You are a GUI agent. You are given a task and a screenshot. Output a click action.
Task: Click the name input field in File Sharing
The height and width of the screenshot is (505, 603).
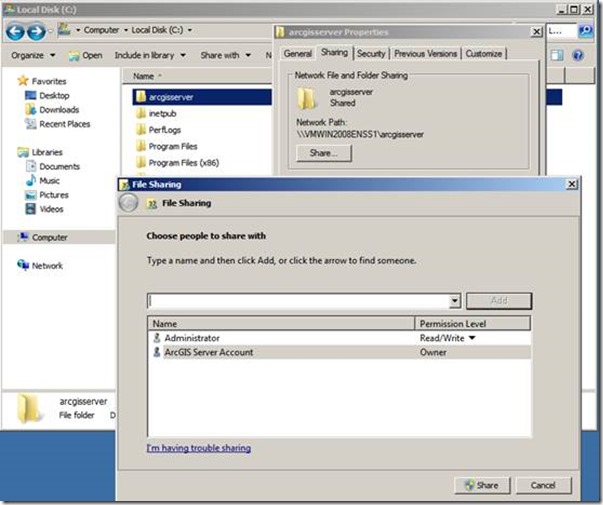pos(298,301)
